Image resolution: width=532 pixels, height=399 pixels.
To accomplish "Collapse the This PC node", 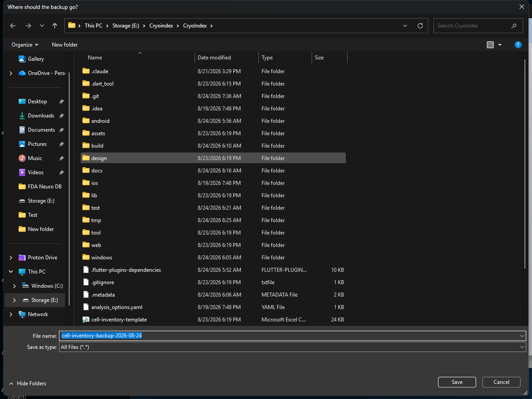I will (x=11, y=272).
